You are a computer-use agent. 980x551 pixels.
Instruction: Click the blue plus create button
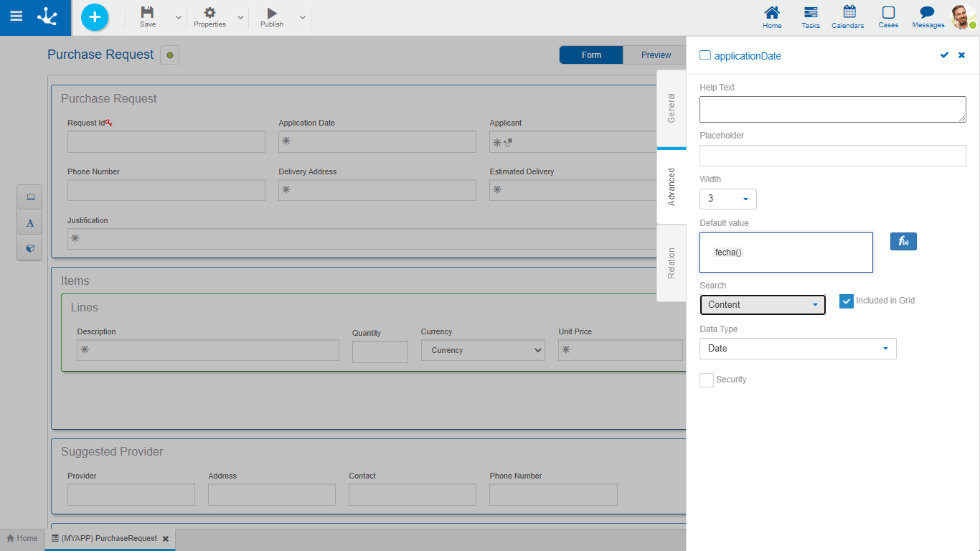[x=95, y=17]
